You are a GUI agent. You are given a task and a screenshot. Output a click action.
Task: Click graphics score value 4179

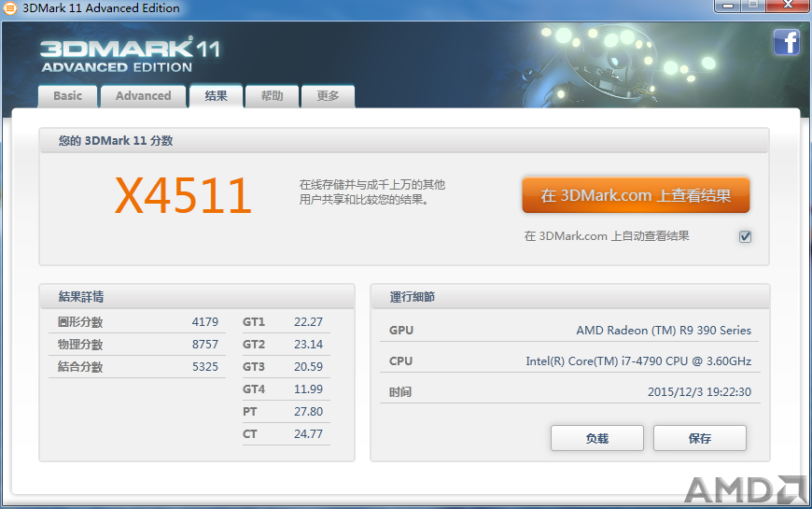pyautogui.click(x=205, y=322)
